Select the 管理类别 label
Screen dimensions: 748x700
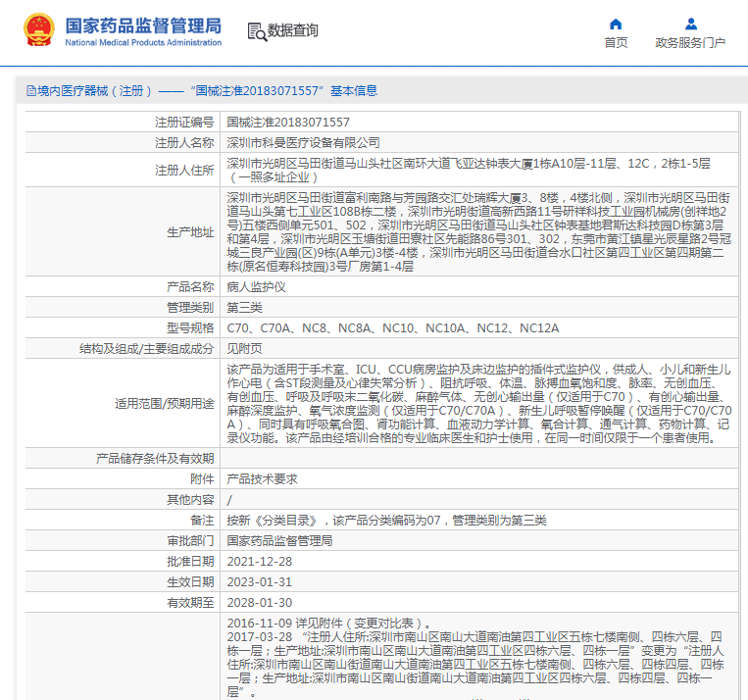click(x=190, y=307)
